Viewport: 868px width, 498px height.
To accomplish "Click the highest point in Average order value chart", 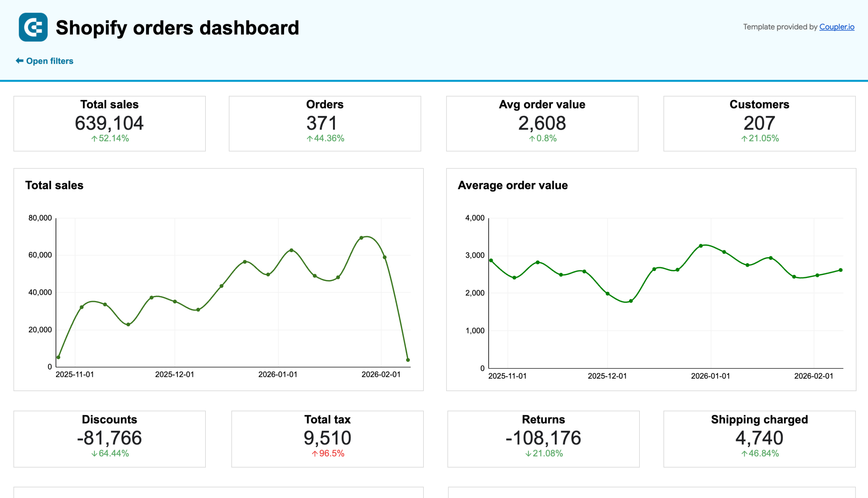I will tap(701, 246).
